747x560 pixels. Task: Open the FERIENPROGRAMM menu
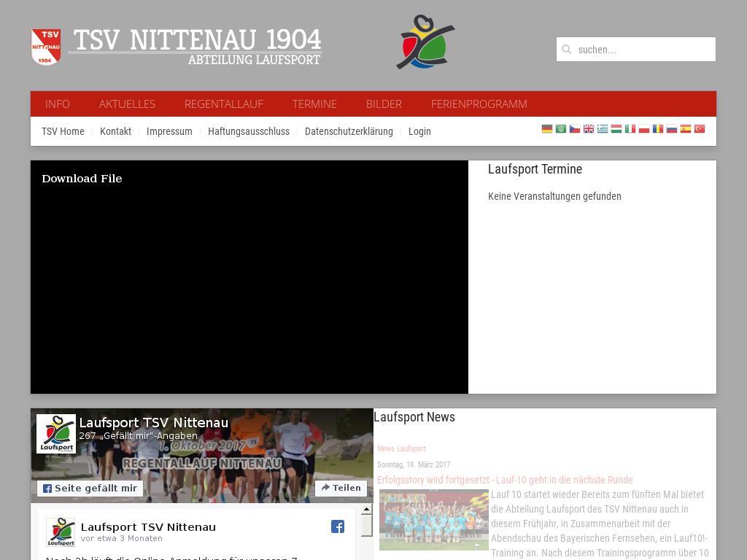coord(479,104)
